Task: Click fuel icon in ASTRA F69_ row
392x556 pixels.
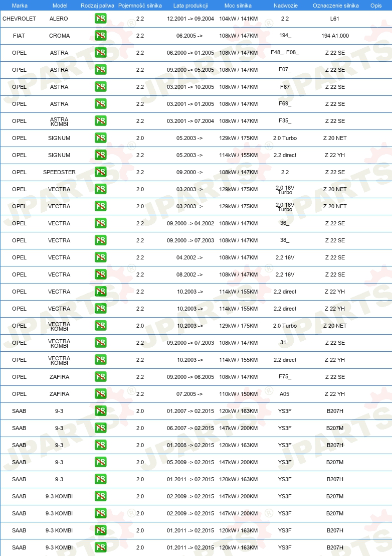Action: click(x=101, y=103)
